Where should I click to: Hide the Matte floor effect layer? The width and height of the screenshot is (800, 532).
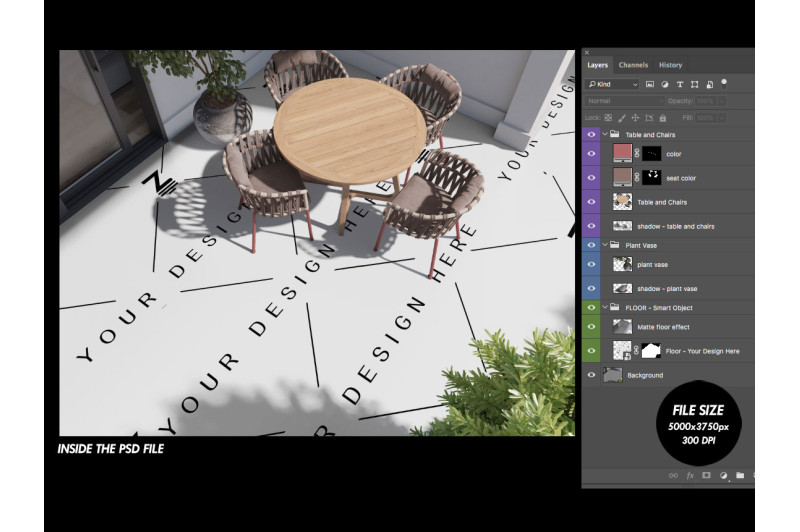591,326
